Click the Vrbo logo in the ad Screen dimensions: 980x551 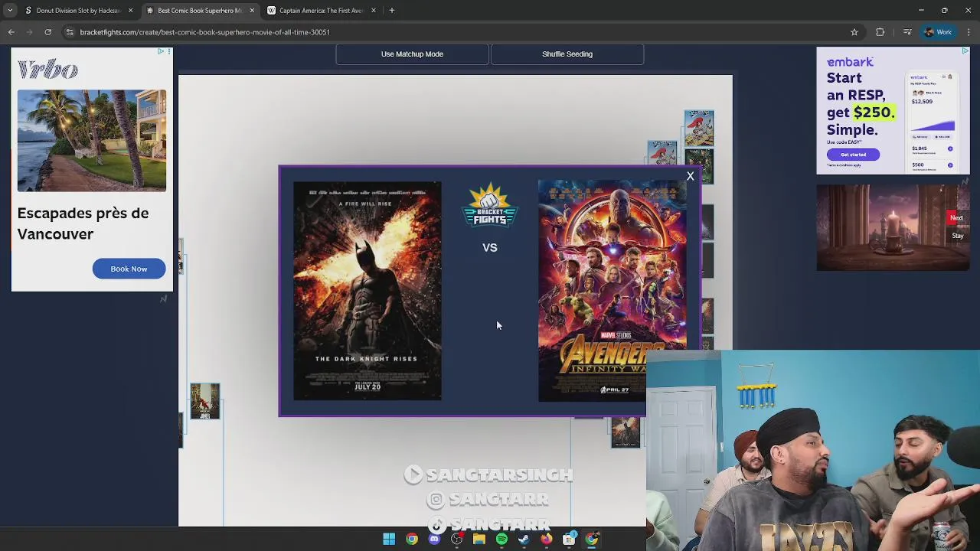pyautogui.click(x=47, y=70)
